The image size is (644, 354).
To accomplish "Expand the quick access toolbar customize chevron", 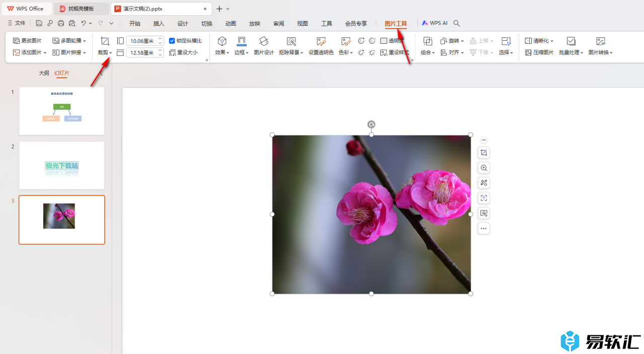I will [111, 23].
